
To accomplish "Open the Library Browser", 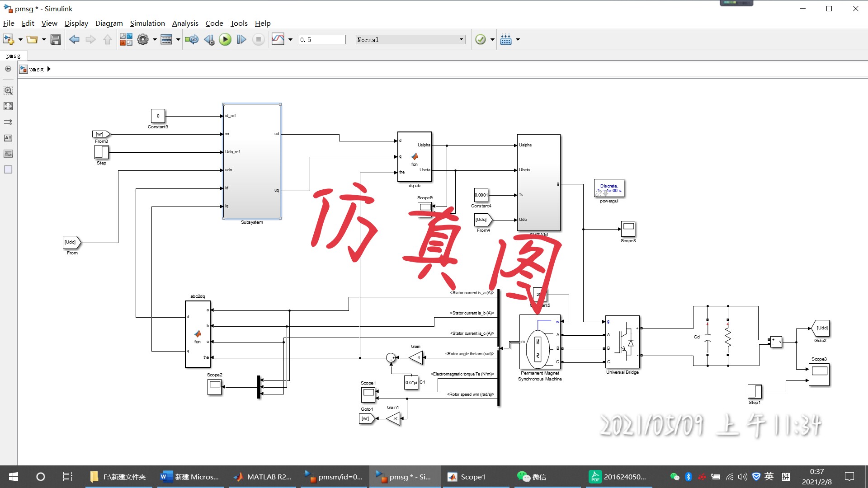I will tap(126, 40).
